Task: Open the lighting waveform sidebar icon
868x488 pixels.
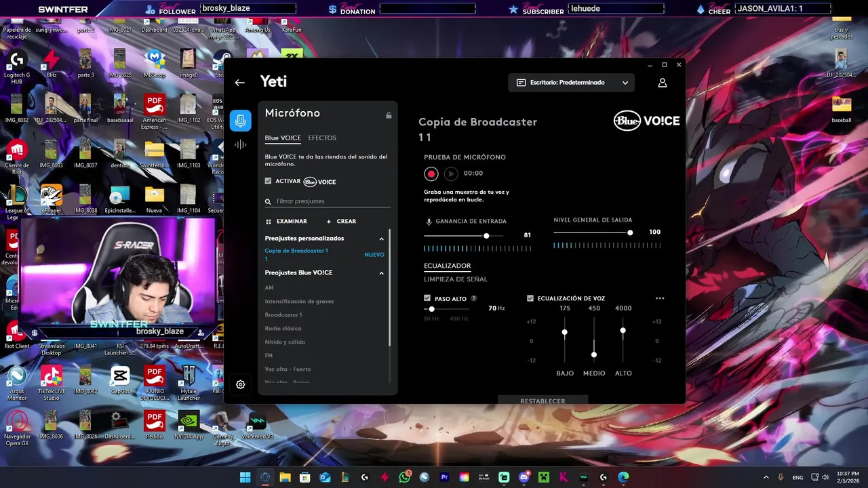Action: click(240, 144)
